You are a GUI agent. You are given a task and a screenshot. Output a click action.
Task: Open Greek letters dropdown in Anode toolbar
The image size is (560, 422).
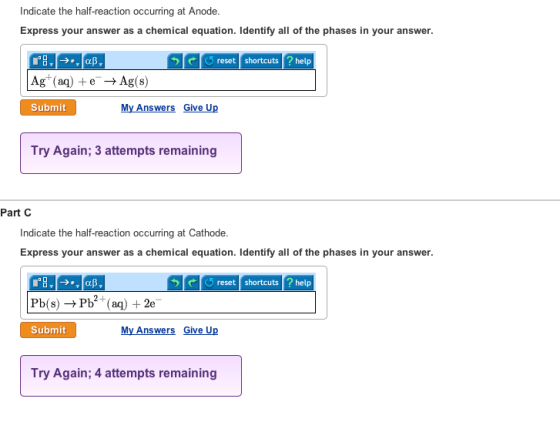[94, 61]
